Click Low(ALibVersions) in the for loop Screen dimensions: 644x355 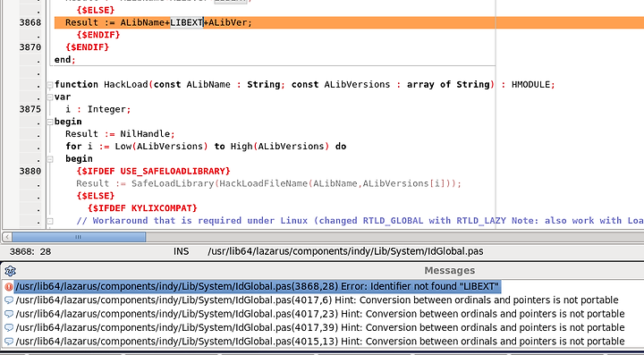click(x=161, y=147)
